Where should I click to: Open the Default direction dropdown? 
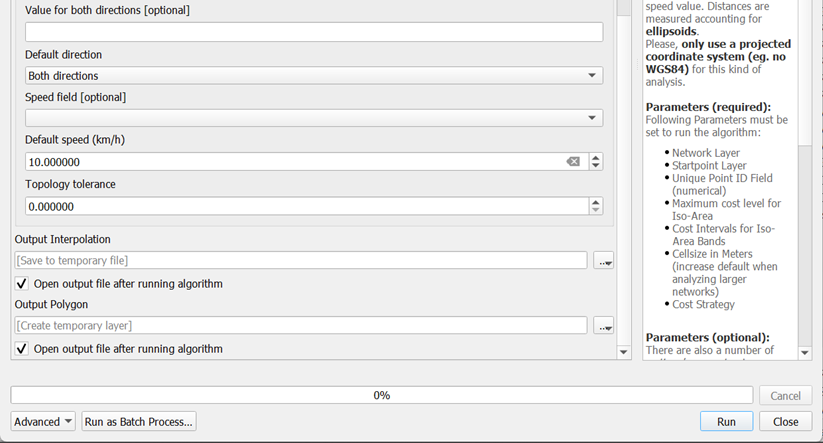pos(314,75)
